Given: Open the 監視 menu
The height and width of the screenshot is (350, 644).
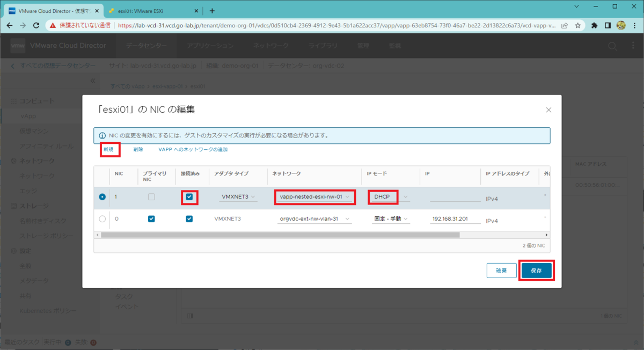Looking at the screenshot, I should point(395,46).
